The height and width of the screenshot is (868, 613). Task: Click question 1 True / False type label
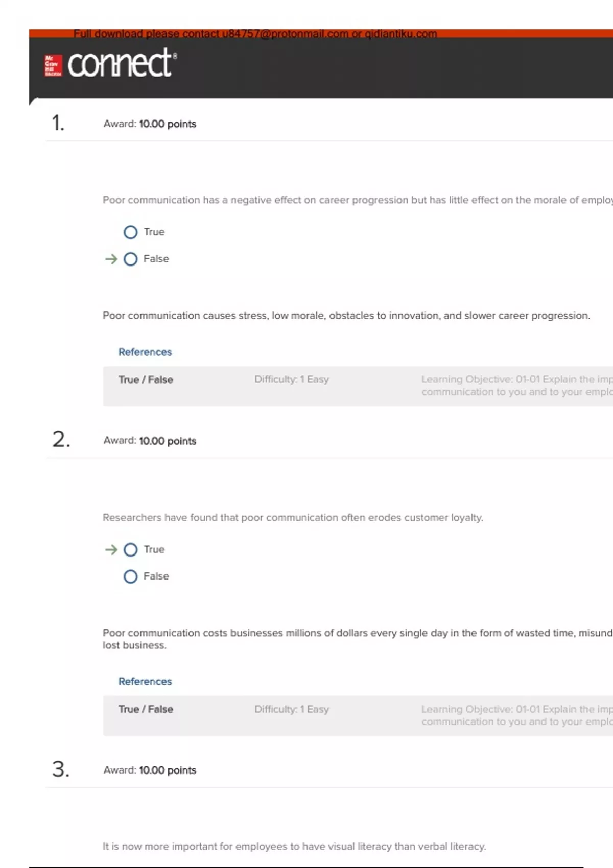click(x=146, y=380)
